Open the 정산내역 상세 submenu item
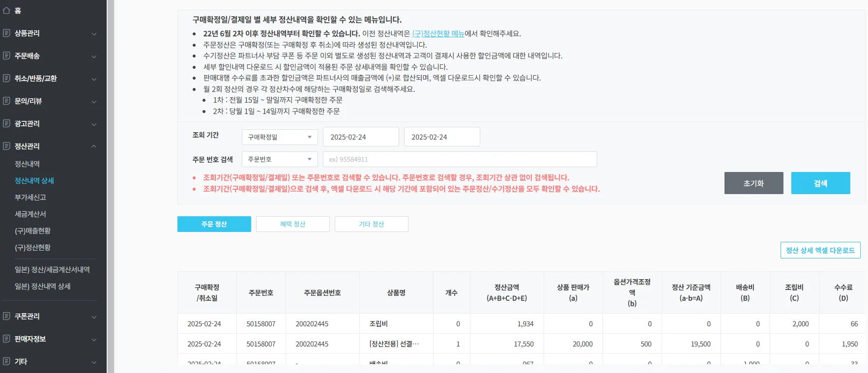Image resolution: width=868 pixels, height=373 pixels. [34, 180]
